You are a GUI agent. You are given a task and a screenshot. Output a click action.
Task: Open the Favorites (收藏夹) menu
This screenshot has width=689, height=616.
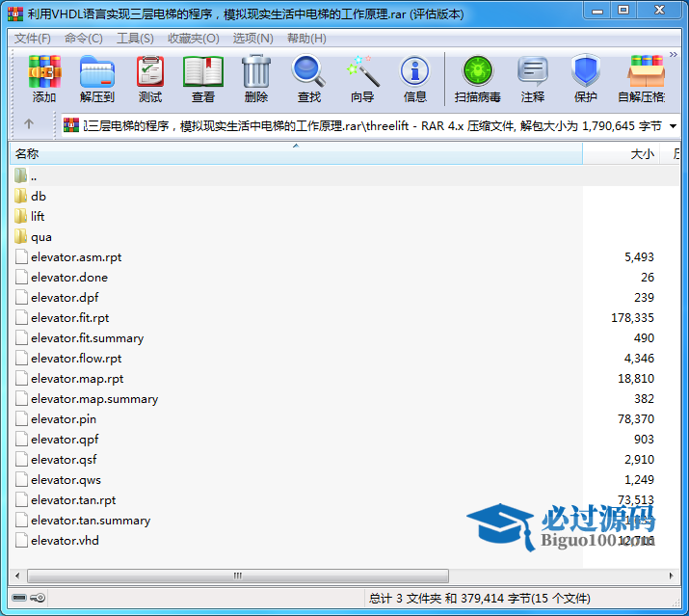click(x=194, y=39)
